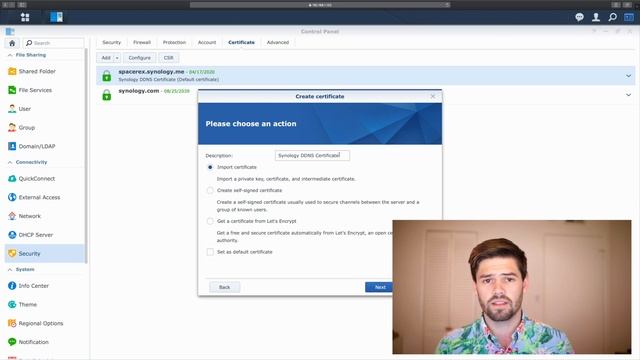
Task: Select the Import certificate radio button
Action: 210,167
